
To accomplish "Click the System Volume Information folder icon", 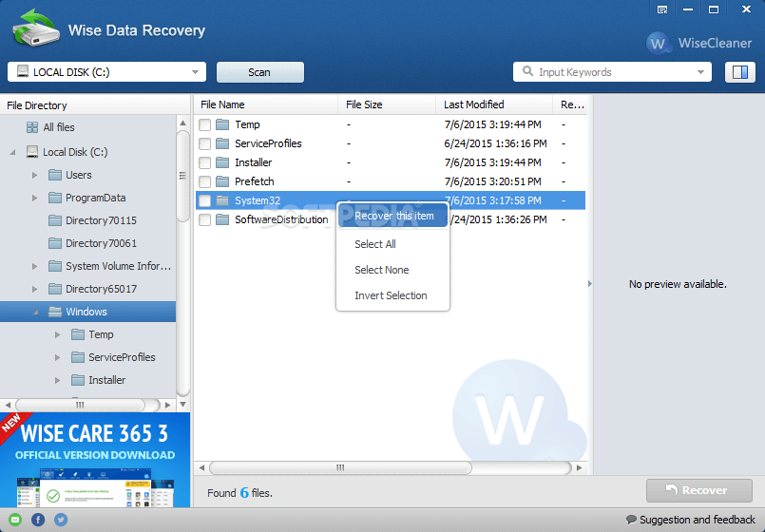I will [x=55, y=266].
